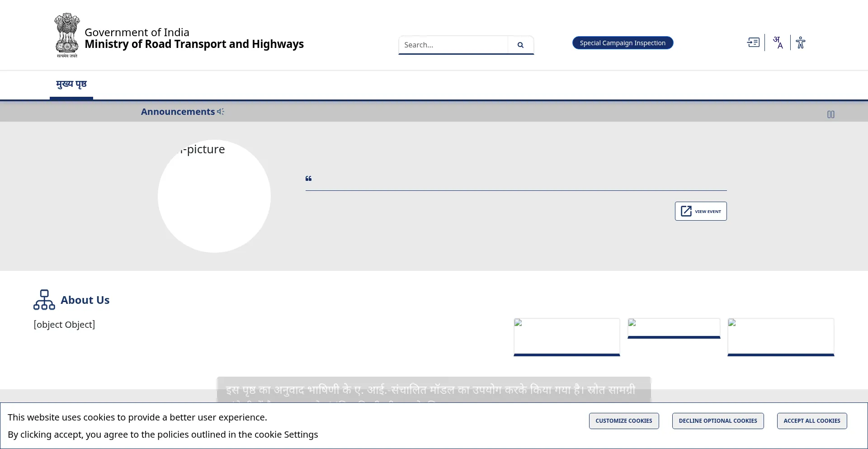The image size is (868, 449).
Task: Open the first broken image card
Action: click(x=567, y=337)
